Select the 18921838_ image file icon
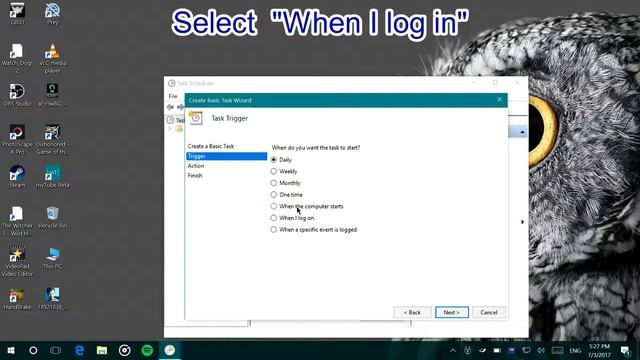Viewport: 640px width, 360px height. (52, 299)
